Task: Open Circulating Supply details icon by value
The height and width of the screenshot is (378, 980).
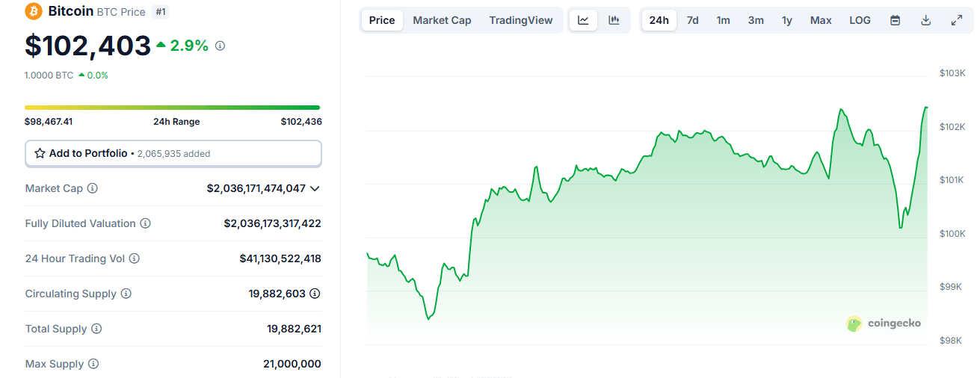Action: tap(315, 294)
